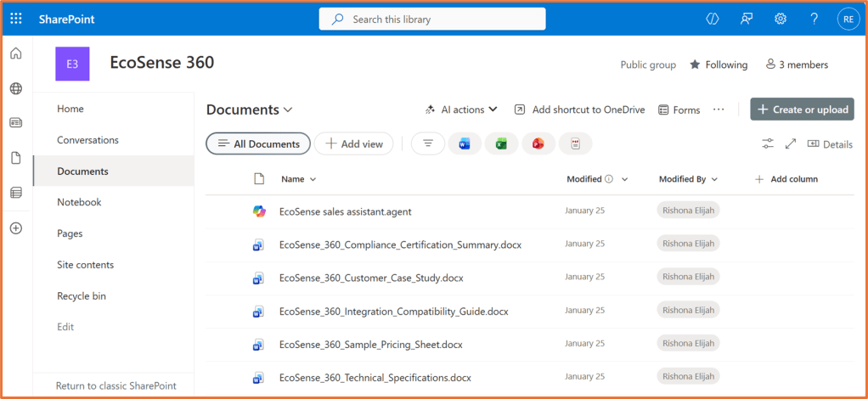Open EcoSense_360_Customer_Case_Study.docx
The image size is (868, 399).
pos(371,278)
